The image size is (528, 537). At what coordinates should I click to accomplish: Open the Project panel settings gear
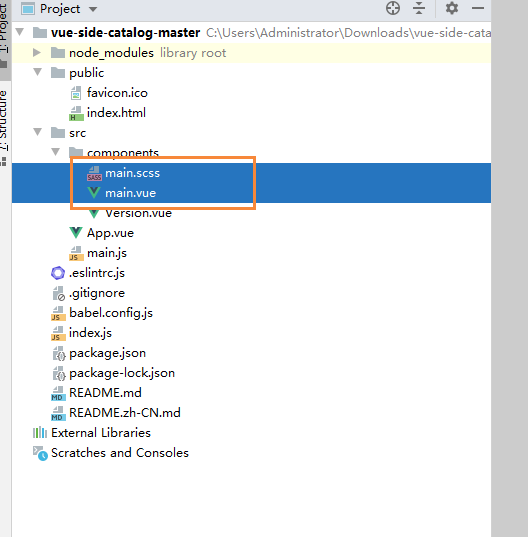(x=452, y=8)
